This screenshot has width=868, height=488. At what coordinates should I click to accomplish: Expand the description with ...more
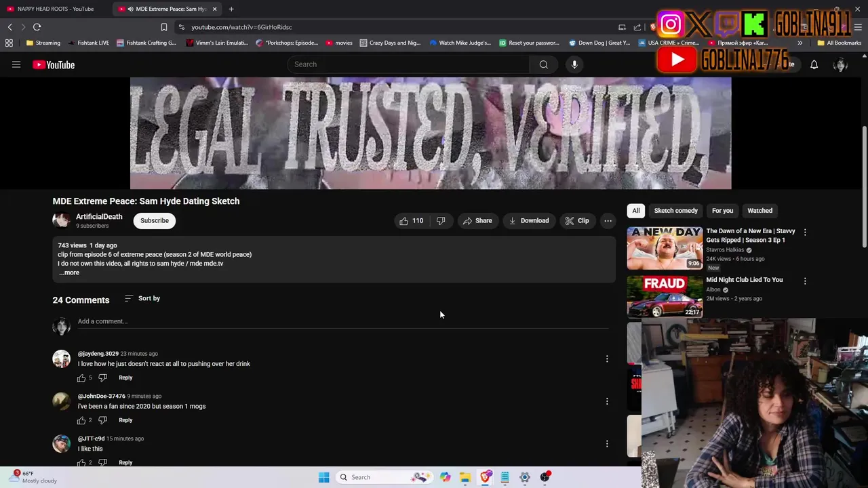coord(69,272)
